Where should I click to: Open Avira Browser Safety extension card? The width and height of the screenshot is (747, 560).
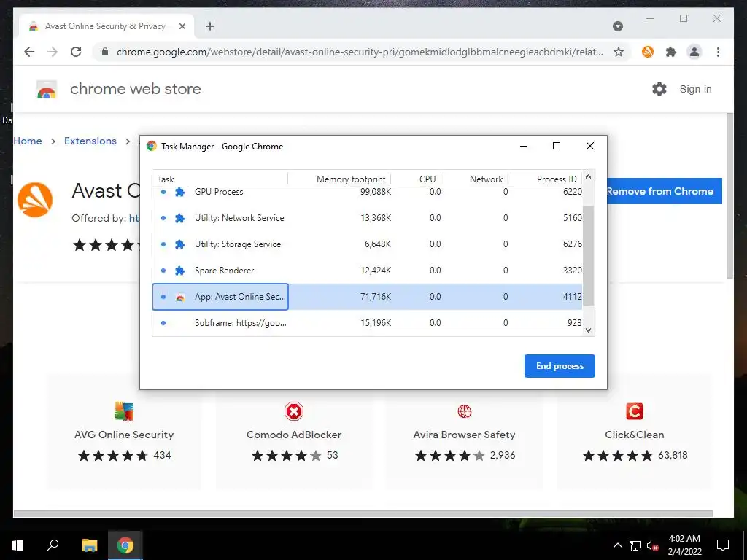pyautogui.click(x=464, y=431)
